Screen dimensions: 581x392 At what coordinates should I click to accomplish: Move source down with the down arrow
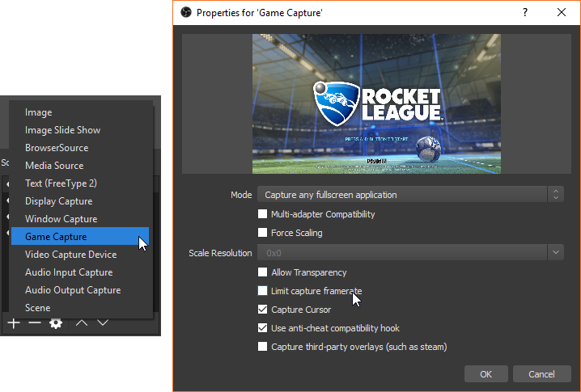(x=103, y=323)
